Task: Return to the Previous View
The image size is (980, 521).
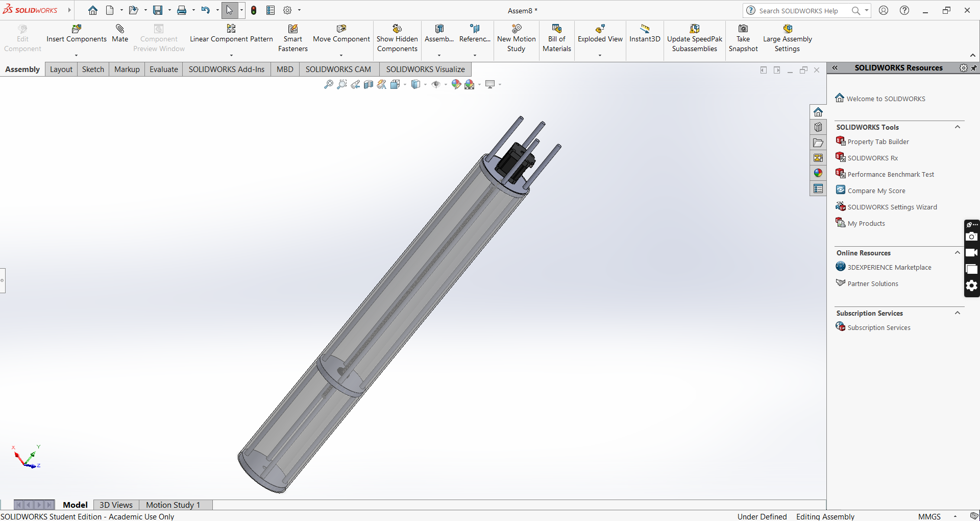Action: pos(355,84)
